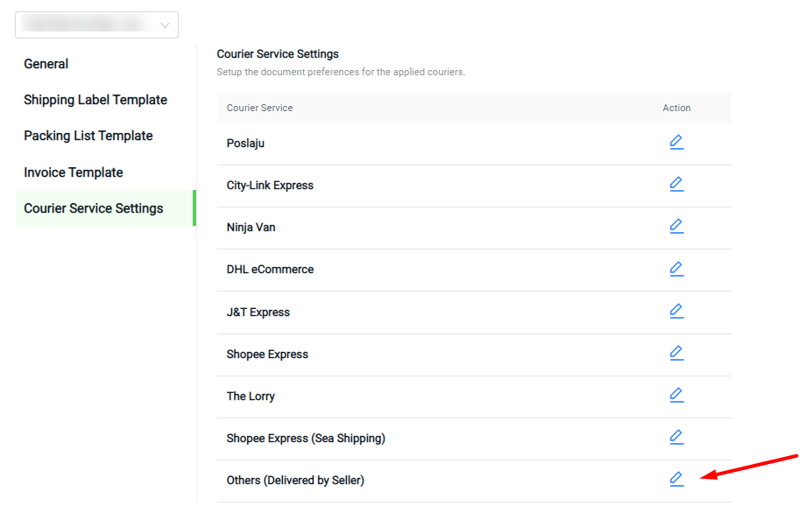
Task: Select the Invoice Template menu item
Action: click(x=73, y=172)
